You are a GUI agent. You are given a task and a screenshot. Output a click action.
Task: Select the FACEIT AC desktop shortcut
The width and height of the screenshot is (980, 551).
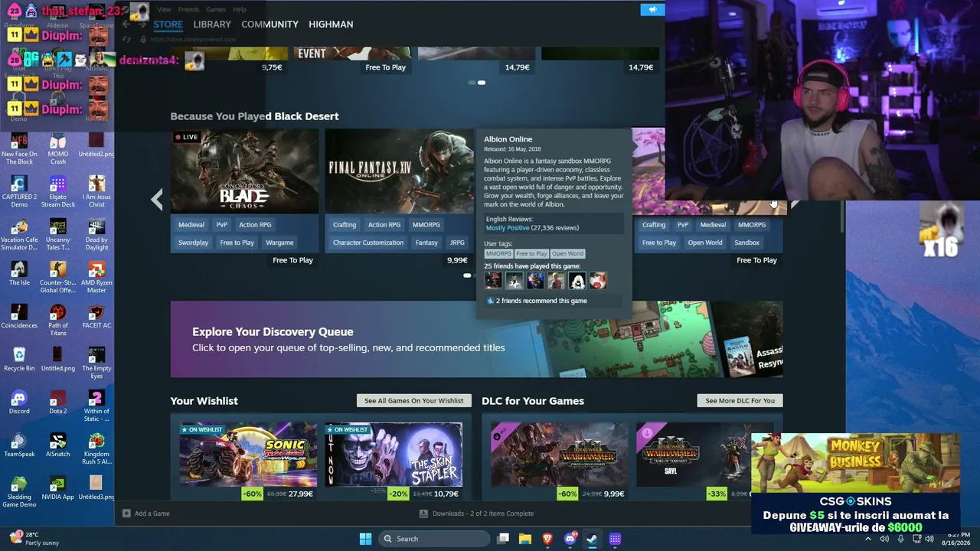pos(96,317)
